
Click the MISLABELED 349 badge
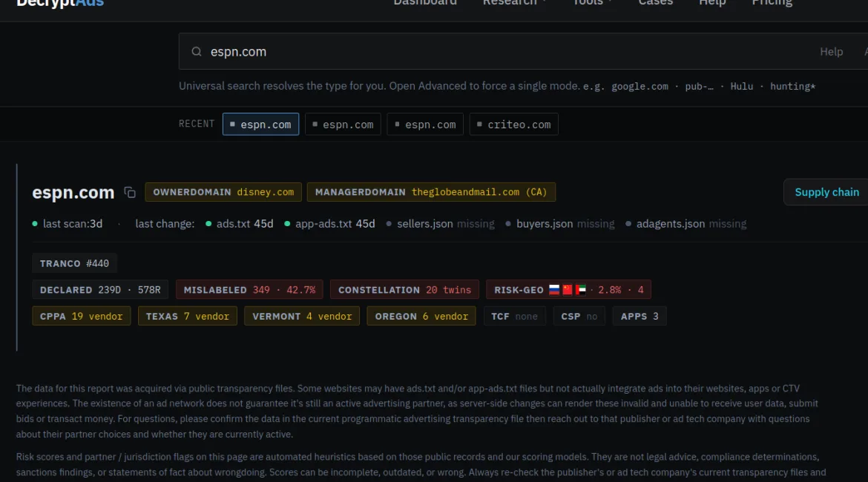click(249, 289)
